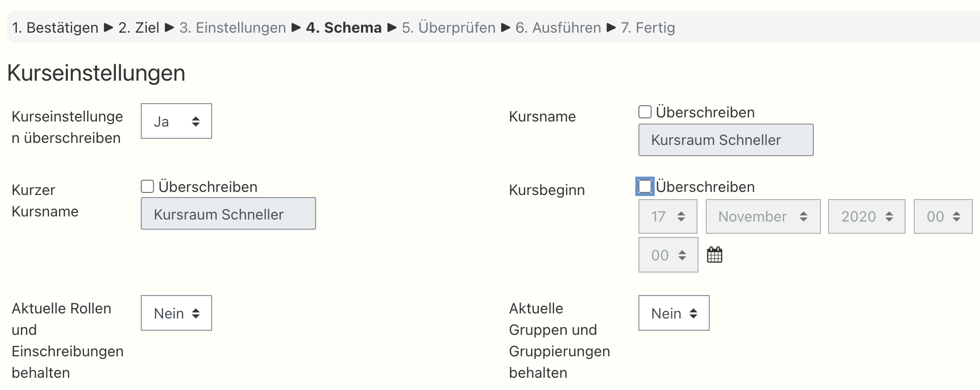The height and width of the screenshot is (390, 980).
Task: Select step 3. Einstellungen in the progress bar
Action: 233,28
